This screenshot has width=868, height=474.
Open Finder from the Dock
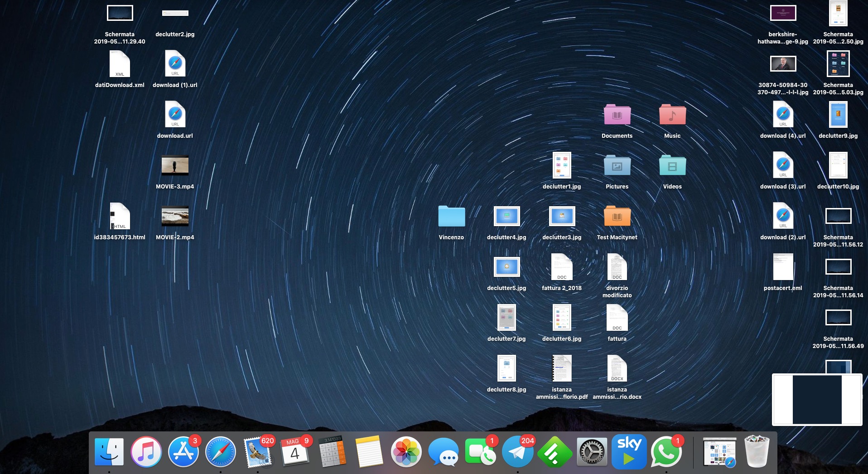(109, 452)
